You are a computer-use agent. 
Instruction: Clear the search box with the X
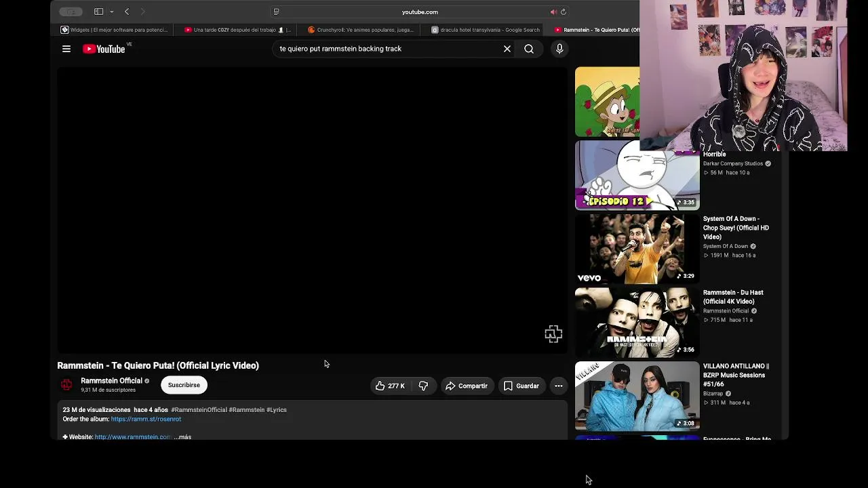pos(507,49)
